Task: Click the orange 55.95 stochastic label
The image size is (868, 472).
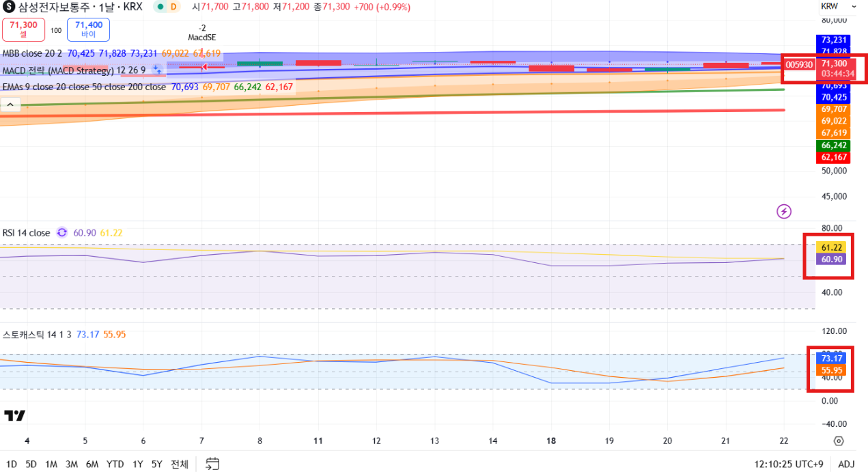Action: click(832, 370)
